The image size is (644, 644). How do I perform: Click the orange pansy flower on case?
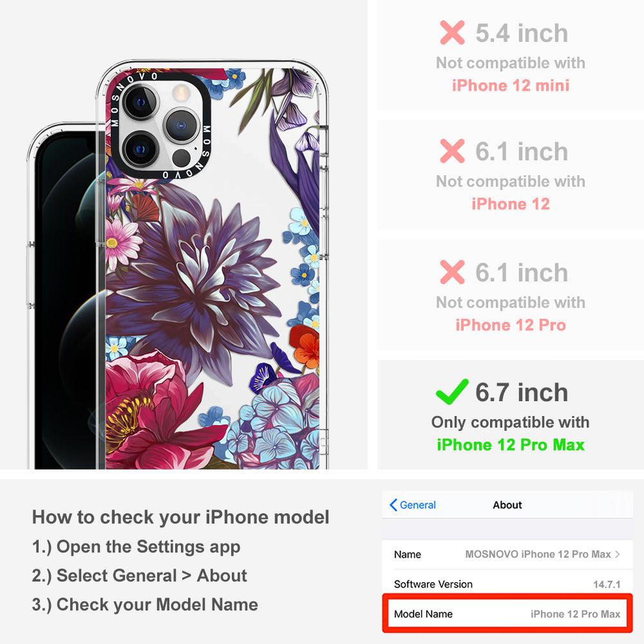tap(305, 346)
